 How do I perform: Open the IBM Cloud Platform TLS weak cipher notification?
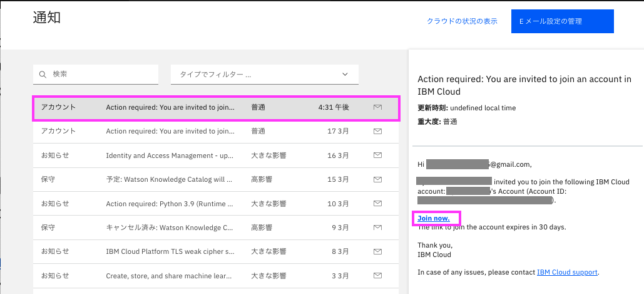[x=170, y=251]
